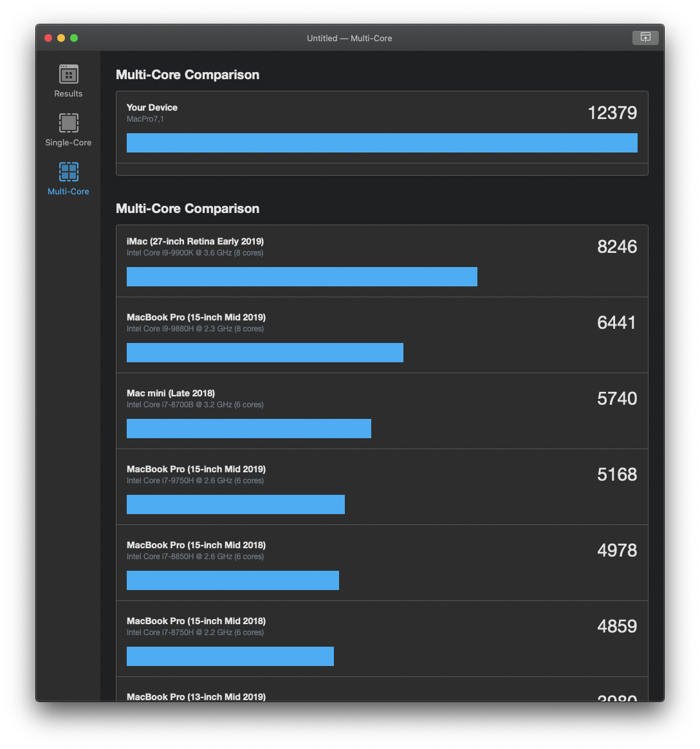Click the 'Mac mini (Late 2018)' title
Image resolution: width=700 pixels, height=749 pixels.
pos(171,393)
